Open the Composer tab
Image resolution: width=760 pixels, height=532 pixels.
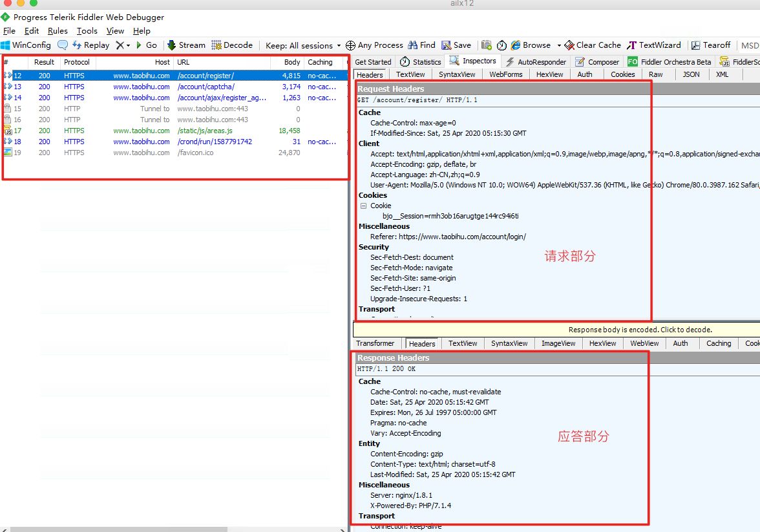(597, 62)
